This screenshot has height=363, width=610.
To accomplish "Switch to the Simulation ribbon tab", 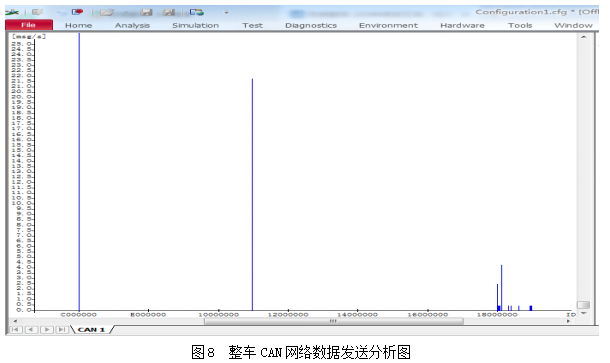I will click(x=195, y=25).
